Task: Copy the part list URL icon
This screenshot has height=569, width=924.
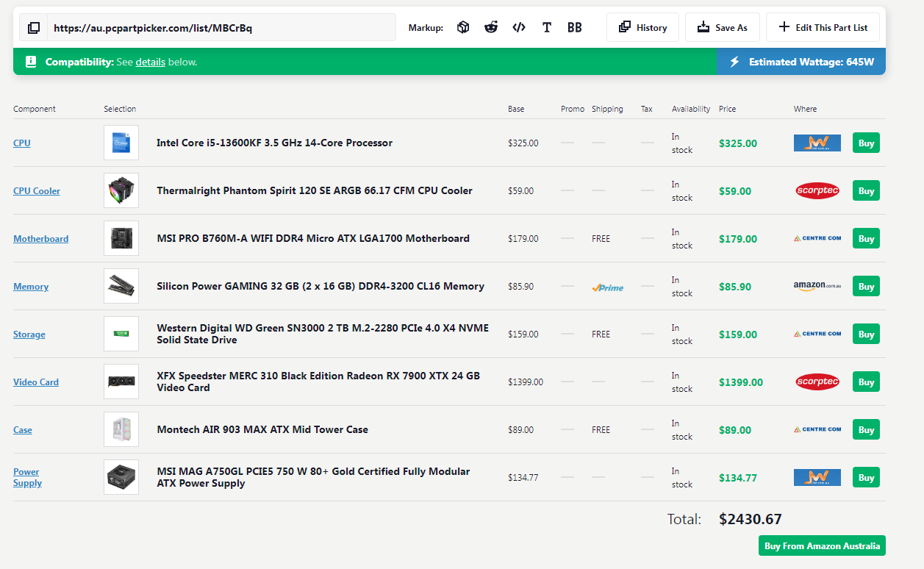Action: click(x=34, y=28)
